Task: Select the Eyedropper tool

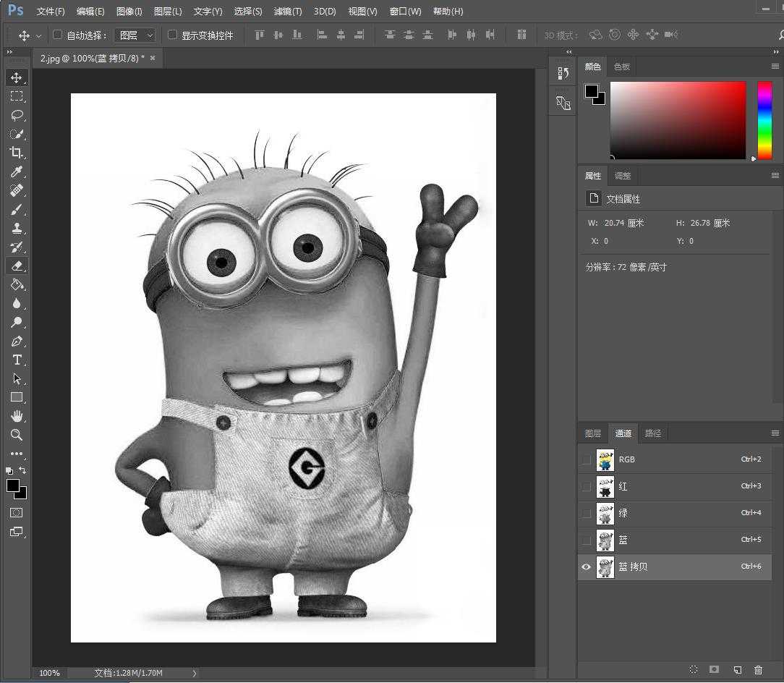Action: 16,171
